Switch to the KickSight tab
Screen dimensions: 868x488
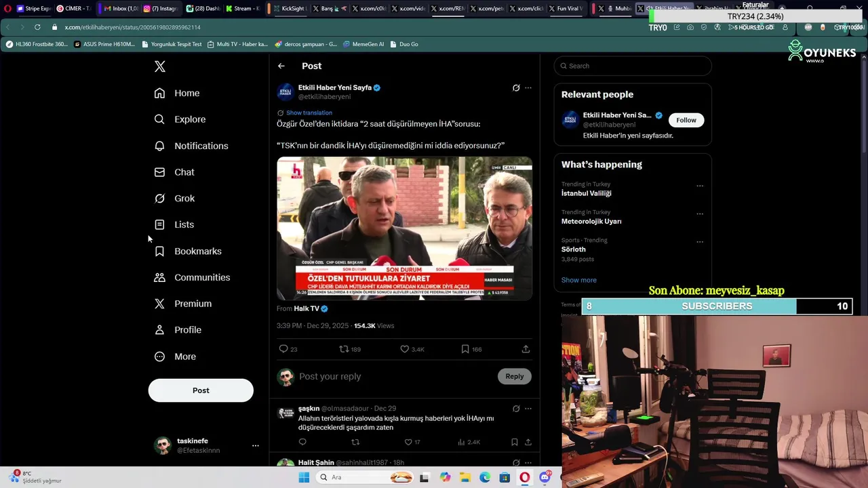tap(290, 8)
